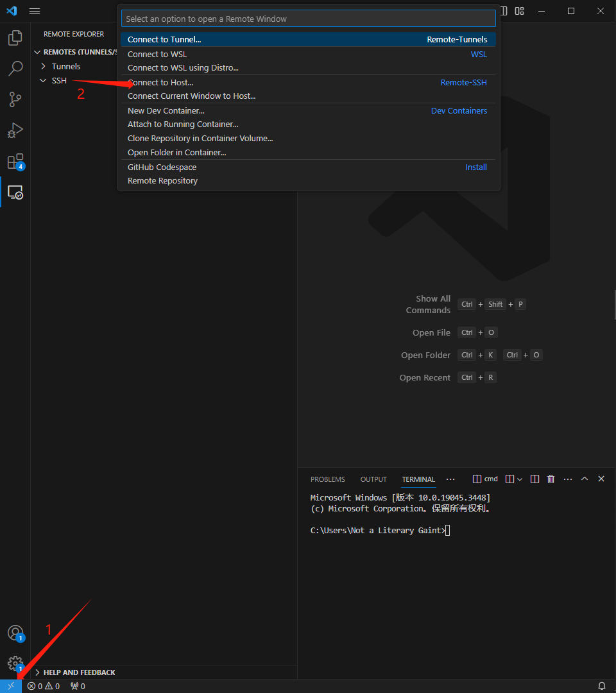The image size is (616, 693).
Task: Click the cmd terminal profile label
Action: [485, 479]
